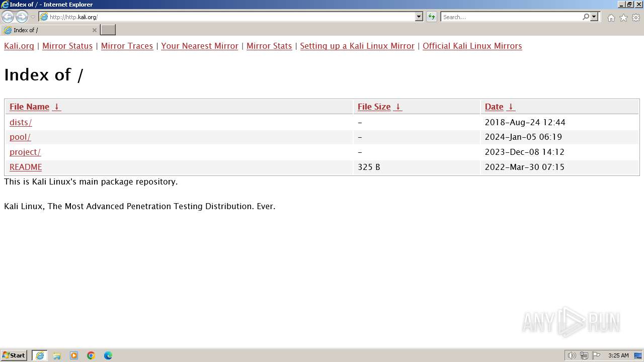The image size is (644, 362).
Task: Open Your Nearest Mirror link
Action: pyautogui.click(x=200, y=46)
